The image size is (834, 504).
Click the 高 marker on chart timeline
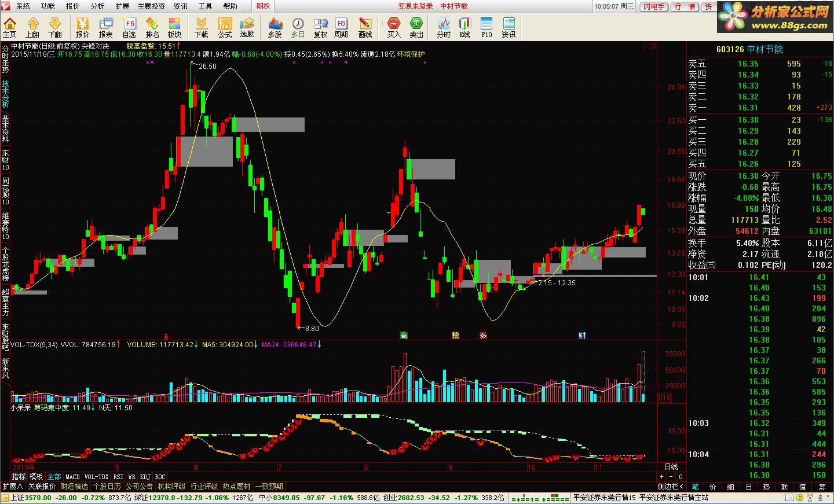[404, 336]
